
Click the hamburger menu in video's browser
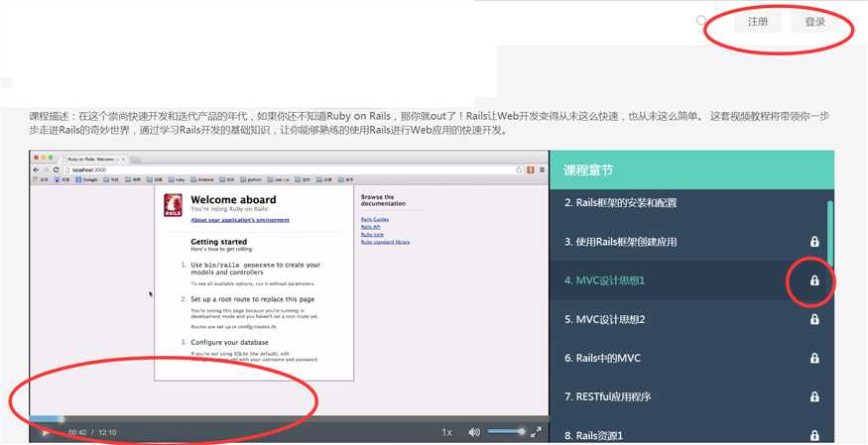pos(542,169)
